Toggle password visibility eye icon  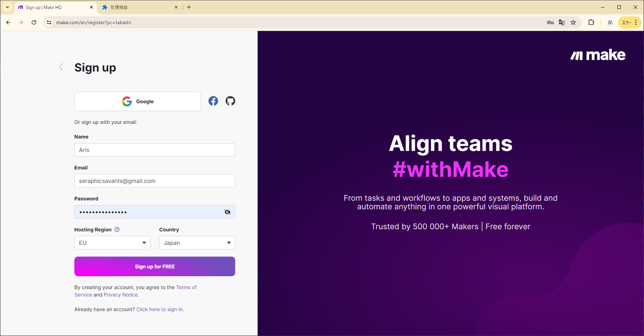227,212
